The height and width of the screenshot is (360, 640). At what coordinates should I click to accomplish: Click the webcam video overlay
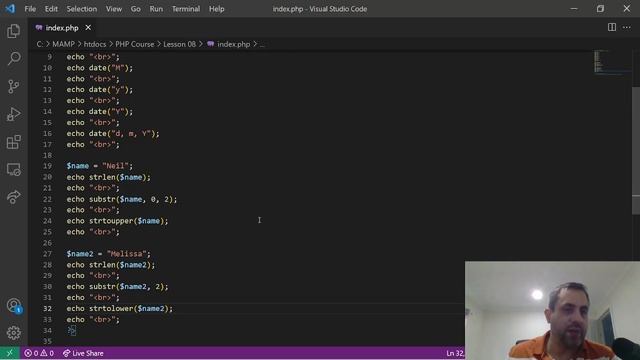point(552,310)
